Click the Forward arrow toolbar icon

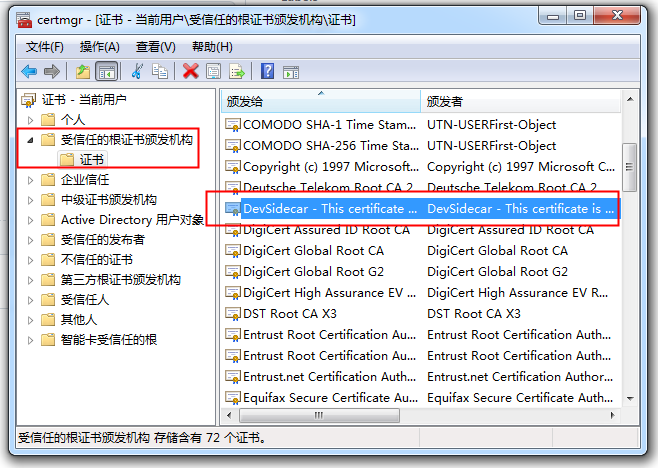(52, 71)
